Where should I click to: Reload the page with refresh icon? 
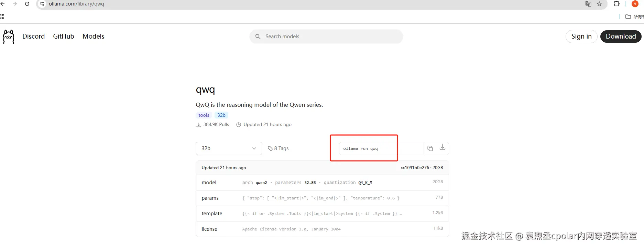pyautogui.click(x=27, y=4)
